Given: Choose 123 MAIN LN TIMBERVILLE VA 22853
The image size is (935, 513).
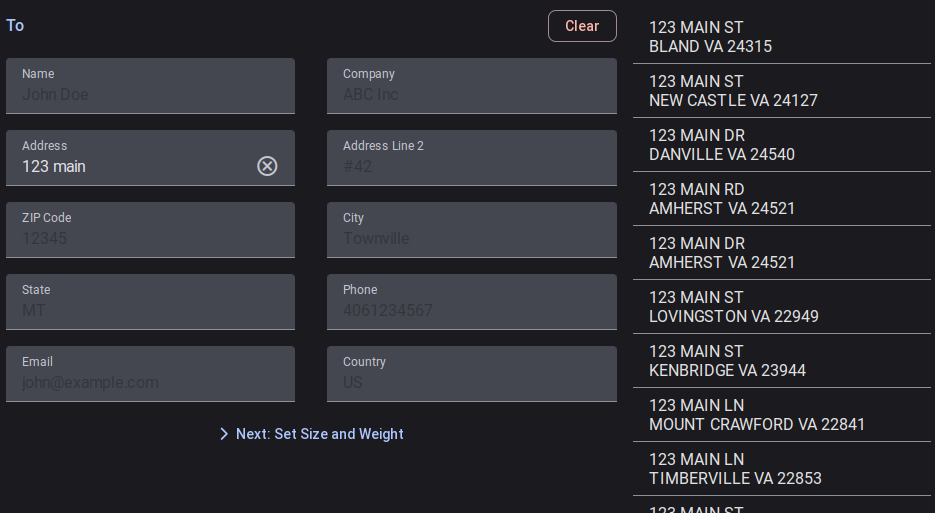Looking at the screenshot, I should [x=781, y=469].
